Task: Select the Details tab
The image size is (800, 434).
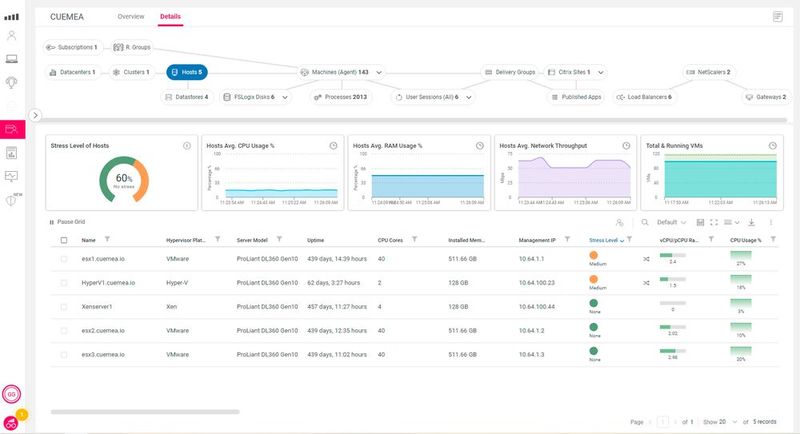Action: [171, 17]
